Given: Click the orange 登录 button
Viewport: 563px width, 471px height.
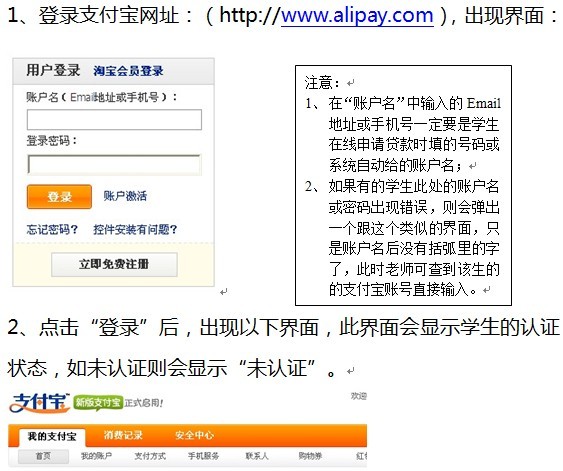Looking at the screenshot, I should coord(59,197).
